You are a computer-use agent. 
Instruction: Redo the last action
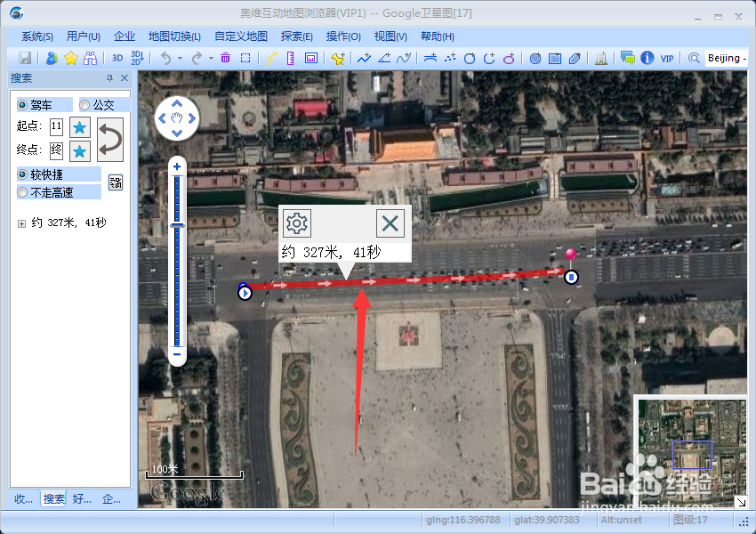pos(197,59)
